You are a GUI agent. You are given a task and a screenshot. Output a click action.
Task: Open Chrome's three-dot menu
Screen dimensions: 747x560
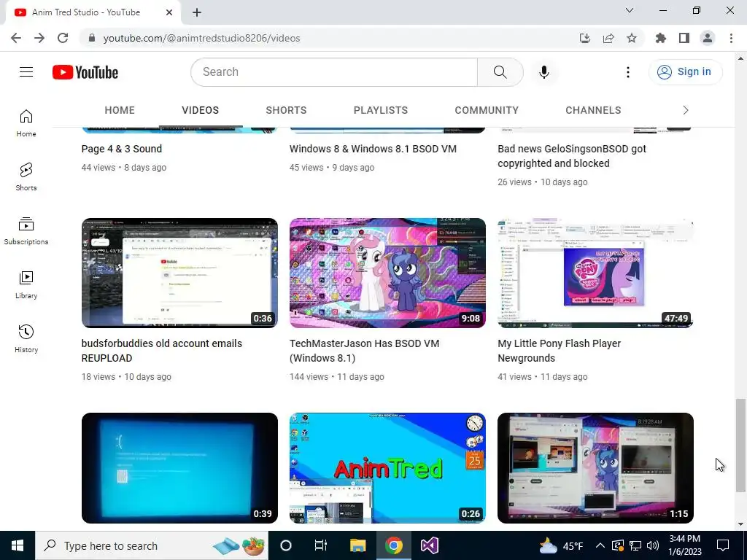[x=731, y=38]
